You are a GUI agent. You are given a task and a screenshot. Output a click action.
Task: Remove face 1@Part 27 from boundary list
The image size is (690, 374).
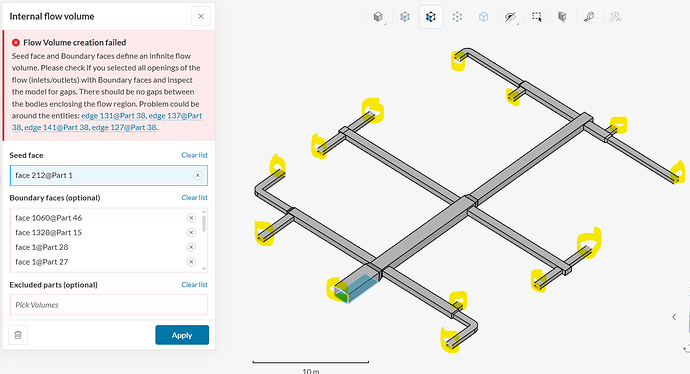tap(191, 262)
